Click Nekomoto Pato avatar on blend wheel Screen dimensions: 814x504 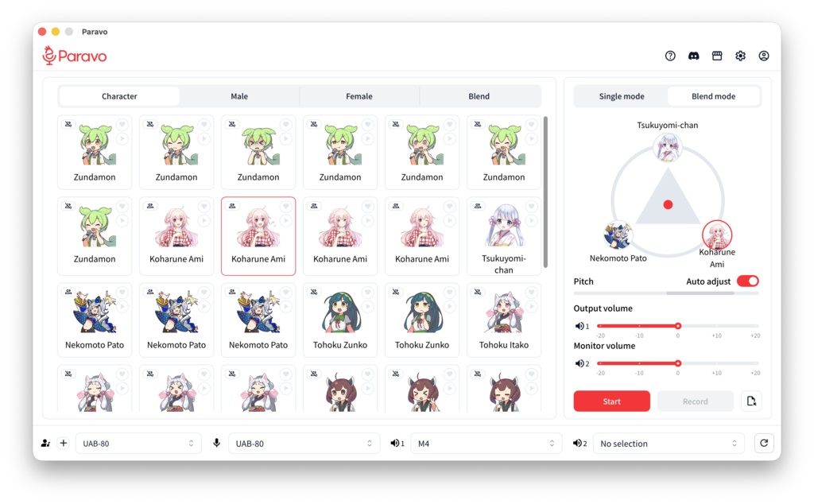point(618,235)
